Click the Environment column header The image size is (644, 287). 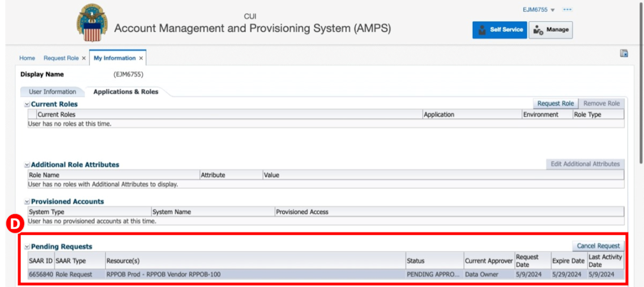pyautogui.click(x=547, y=115)
